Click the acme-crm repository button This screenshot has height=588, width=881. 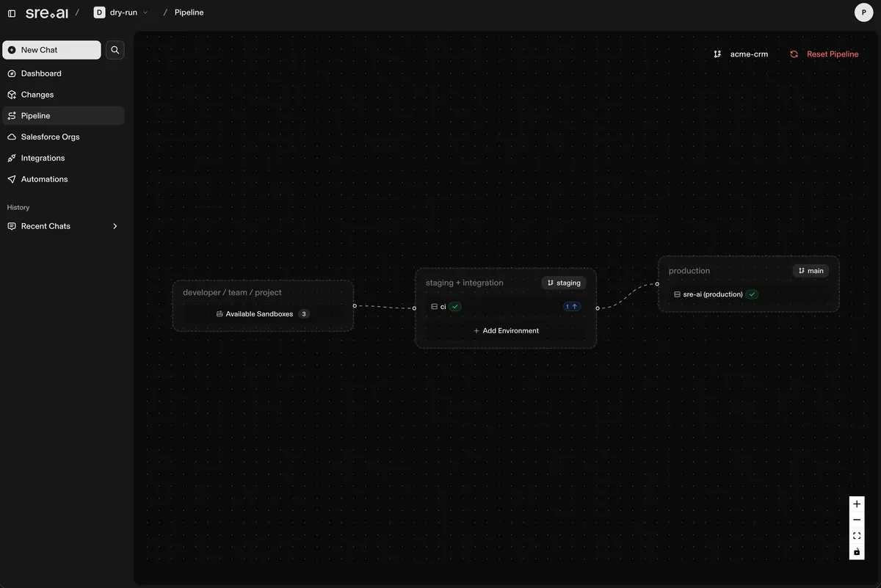(741, 54)
